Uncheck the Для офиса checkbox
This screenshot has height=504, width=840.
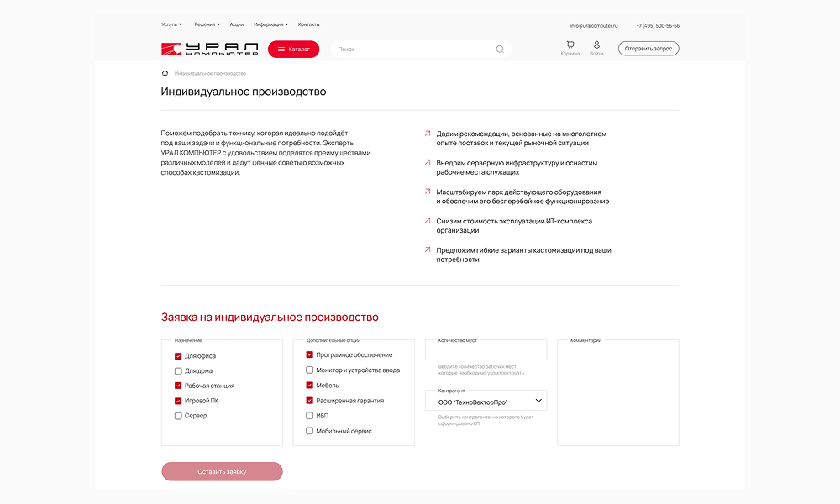tap(178, 356)
